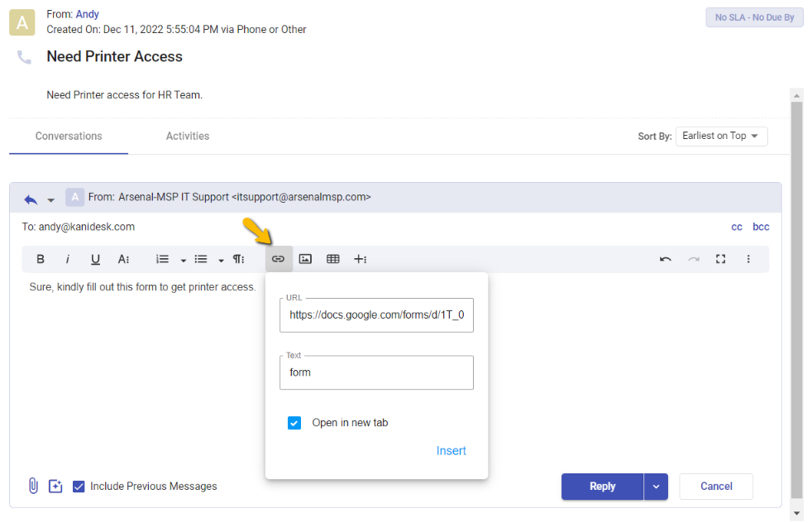Click the Need Printer Access ticket title
Screen dimensions: 812x523
[x=114, y=56]
